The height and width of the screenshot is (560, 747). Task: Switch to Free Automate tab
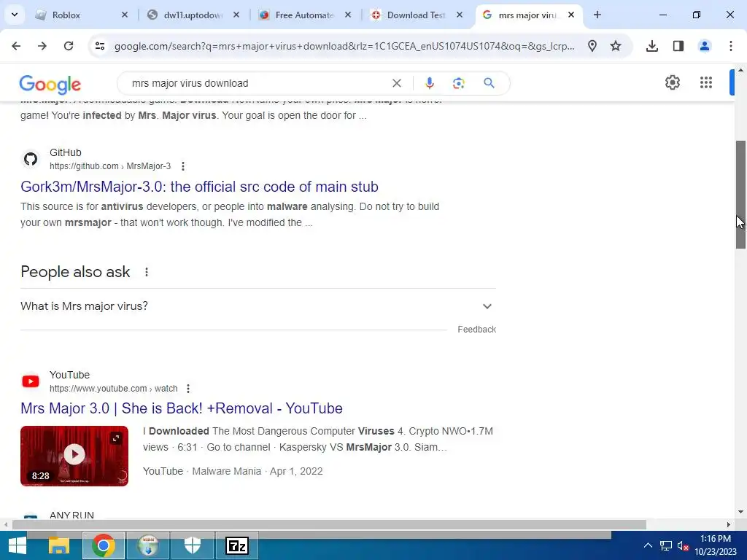point(304,15)
